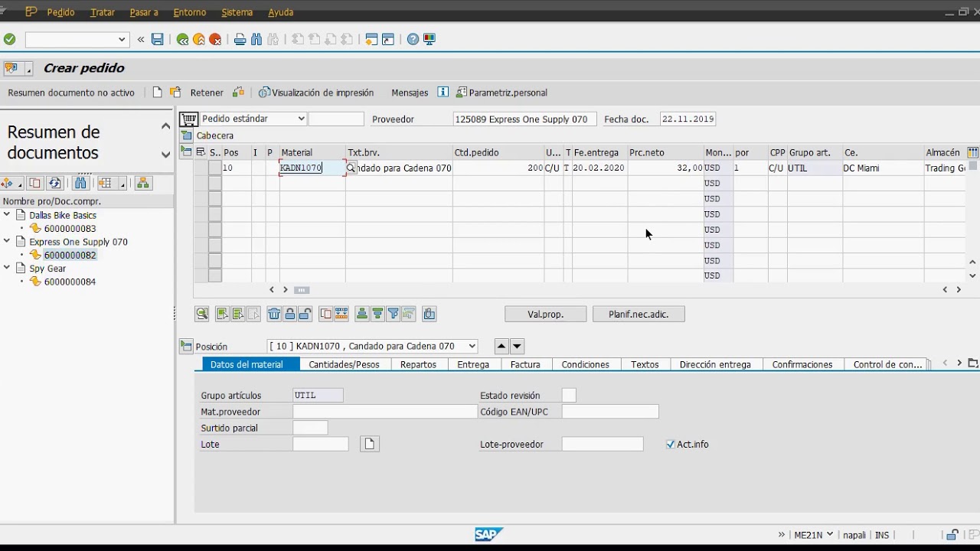The width and height of the screenshot is (980, 551).
Task: Click the Val.prop. button
Action: (546, 314)
